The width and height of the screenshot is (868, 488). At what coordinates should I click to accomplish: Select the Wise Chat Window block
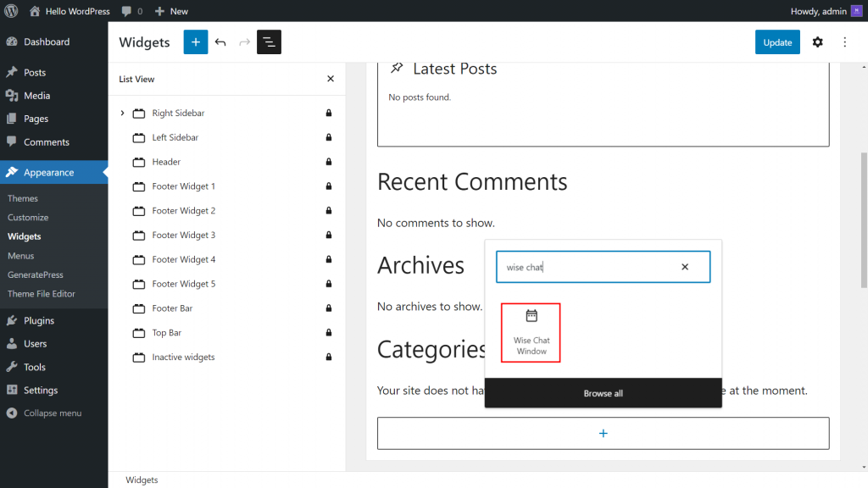tap(531, 331)
